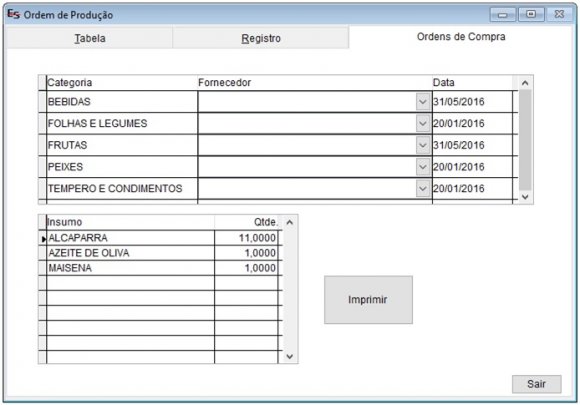Click scroll down arrow of category table
Viewport: 580px width, 405px height.
click(525, 197)
